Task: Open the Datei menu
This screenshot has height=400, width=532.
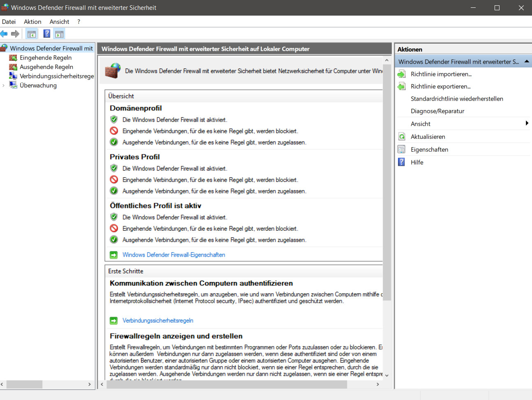Action: point(9,22)
